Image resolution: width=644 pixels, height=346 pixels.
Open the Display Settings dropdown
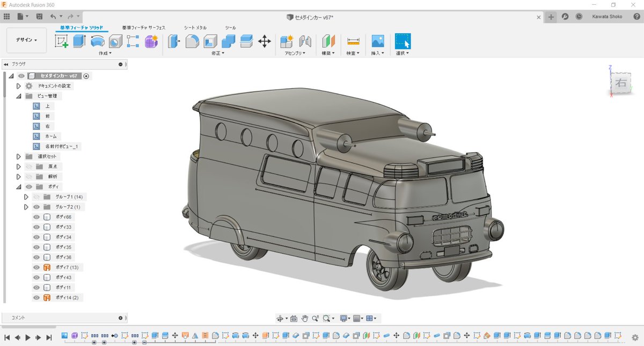click(345, 318)
